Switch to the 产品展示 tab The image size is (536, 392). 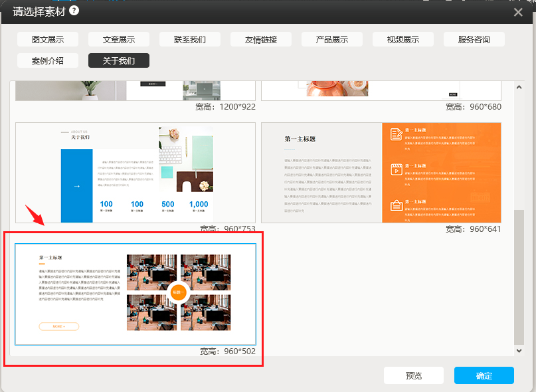tap(332, 39)
